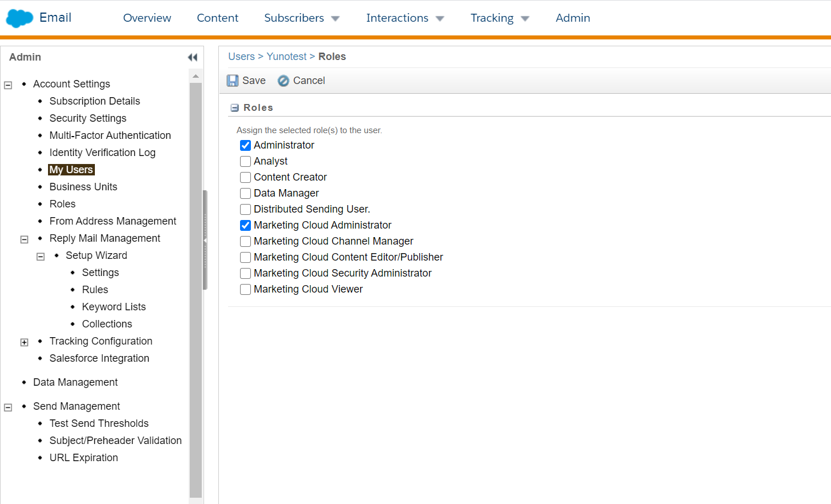Uncheck Marketing Cloud Administrator role
Image resolution: width=831 pixels, height=504 pixels.
click(245, 225)
